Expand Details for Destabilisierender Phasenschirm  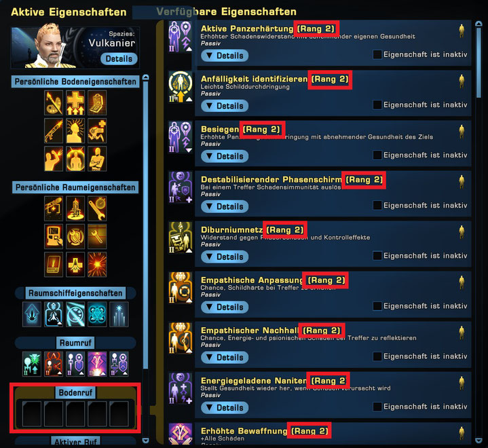coord(225,206)
